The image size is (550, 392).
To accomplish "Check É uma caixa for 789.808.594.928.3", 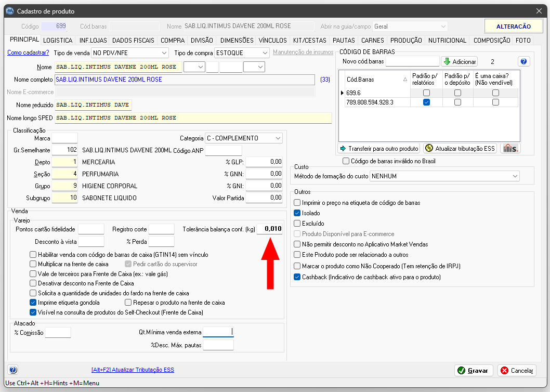I will coord(495,102).
